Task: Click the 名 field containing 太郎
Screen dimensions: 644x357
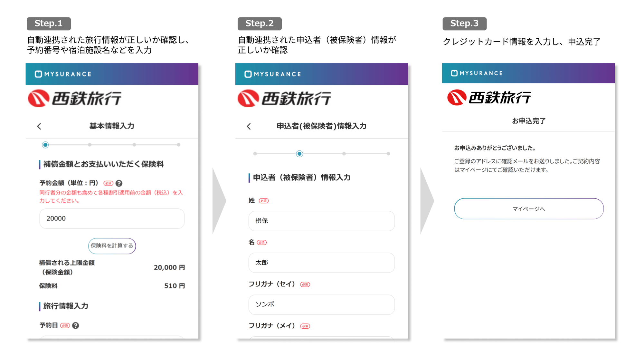Action: (x=321, y=263)
